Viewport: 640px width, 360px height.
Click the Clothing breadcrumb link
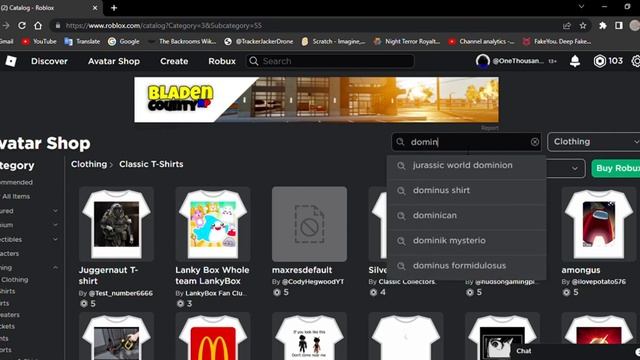pyautogui.click(x=89, y=164)
